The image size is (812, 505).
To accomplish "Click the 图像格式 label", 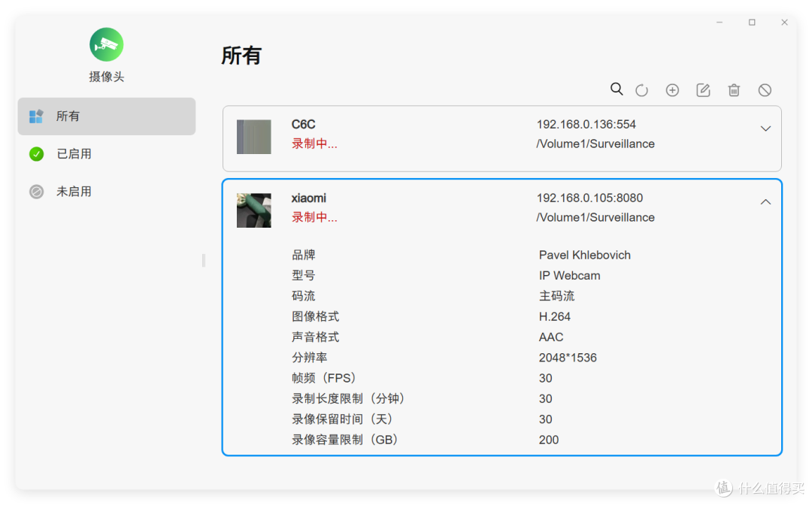I will coord(315,316).
